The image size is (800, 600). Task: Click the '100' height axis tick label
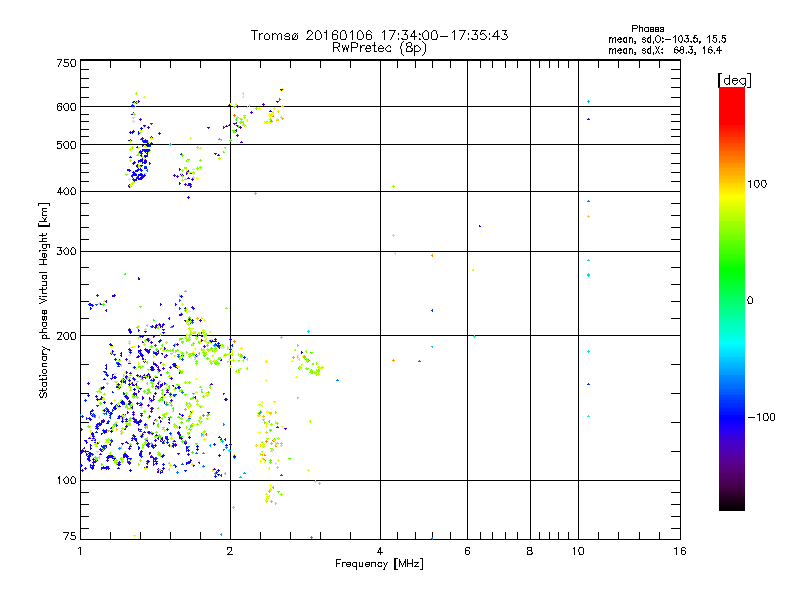click(x=66, y=480)
